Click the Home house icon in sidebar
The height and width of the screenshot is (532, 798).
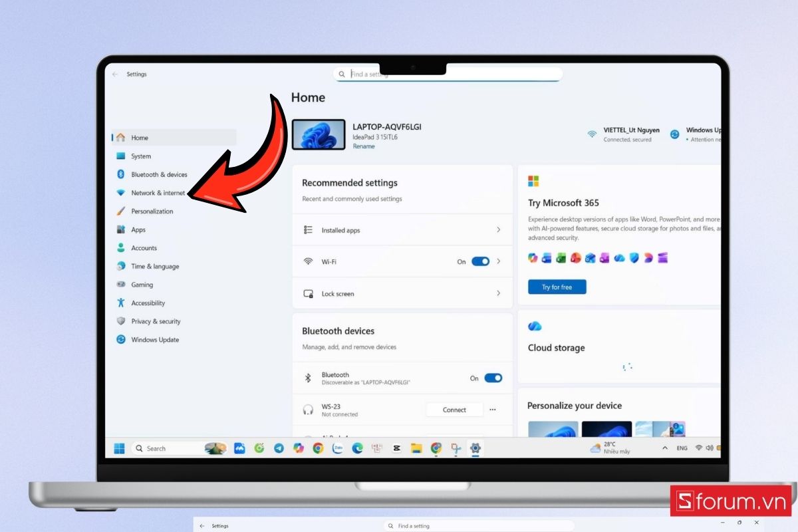coord(120,138)
